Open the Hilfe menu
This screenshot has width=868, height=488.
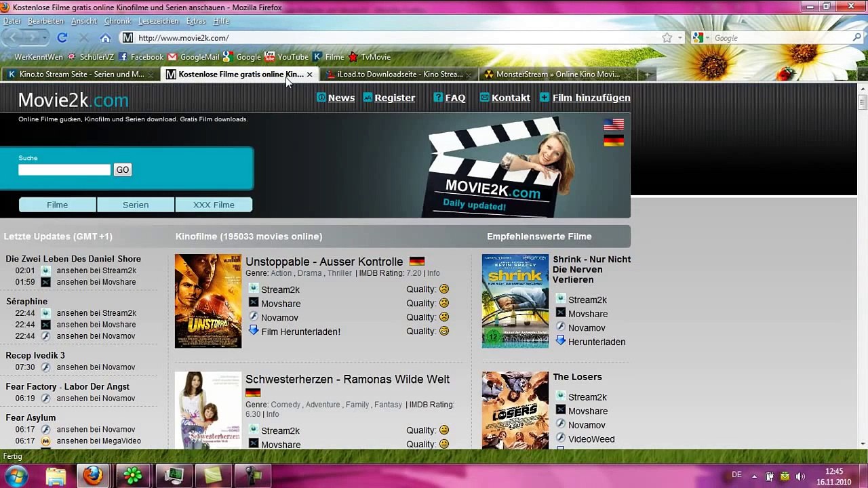(221, 21)
